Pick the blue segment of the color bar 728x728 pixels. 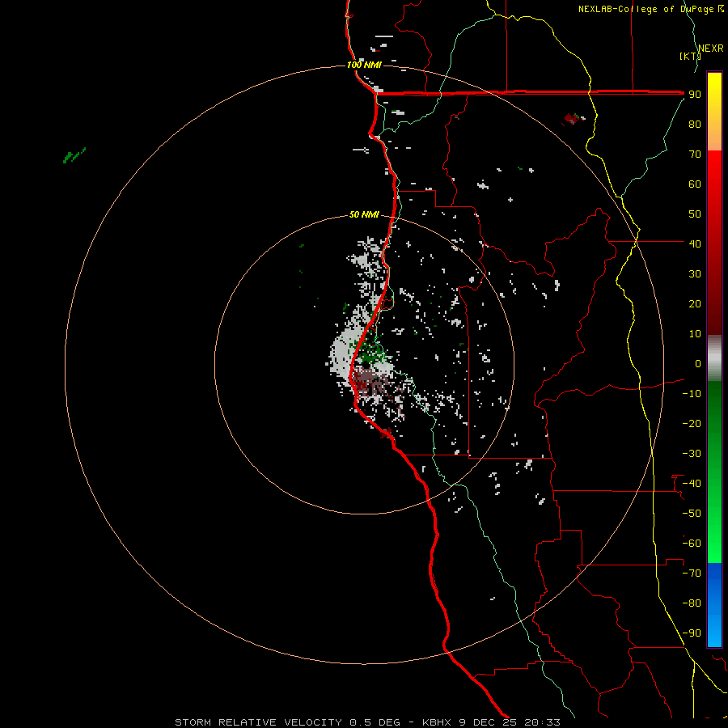tap(714, 603)
